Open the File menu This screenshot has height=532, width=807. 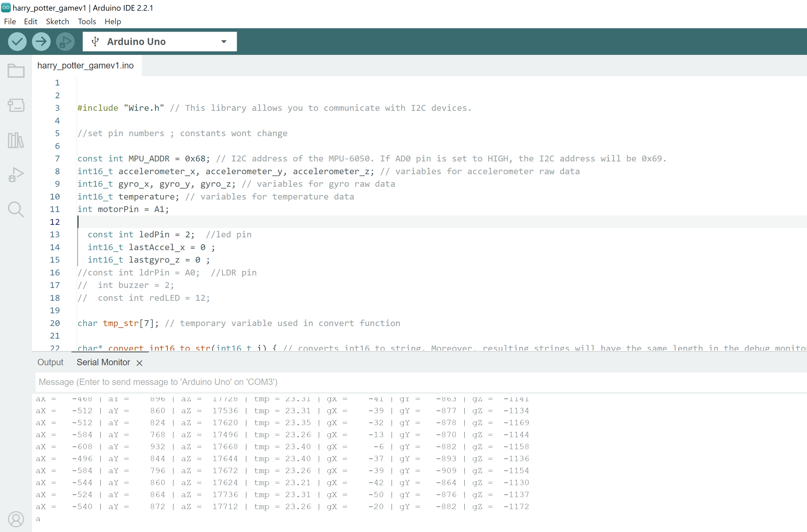coord(10,21)
